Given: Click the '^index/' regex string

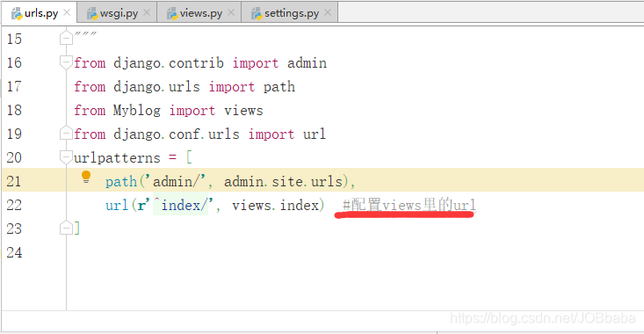Looking at the screenshot, I should (x=181, y=205).
